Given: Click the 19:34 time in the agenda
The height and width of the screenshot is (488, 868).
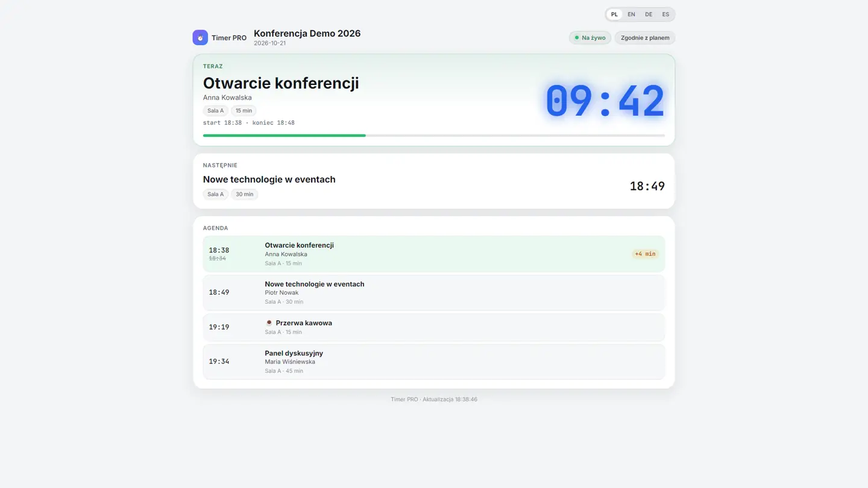Looking at the screenshot, I should click(219, 361).
